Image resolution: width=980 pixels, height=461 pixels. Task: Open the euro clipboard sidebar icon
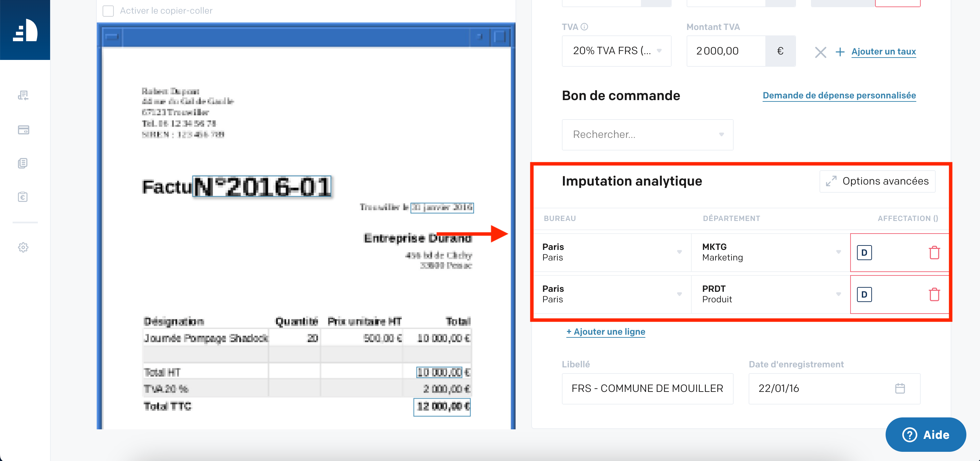[x=23, y=196]
